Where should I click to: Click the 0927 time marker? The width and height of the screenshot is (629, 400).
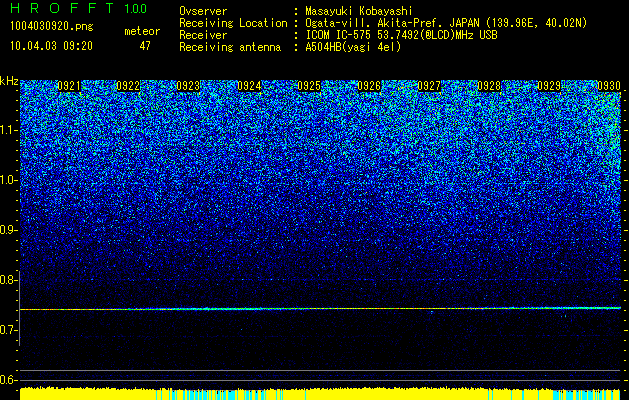[x=429, y=86]
